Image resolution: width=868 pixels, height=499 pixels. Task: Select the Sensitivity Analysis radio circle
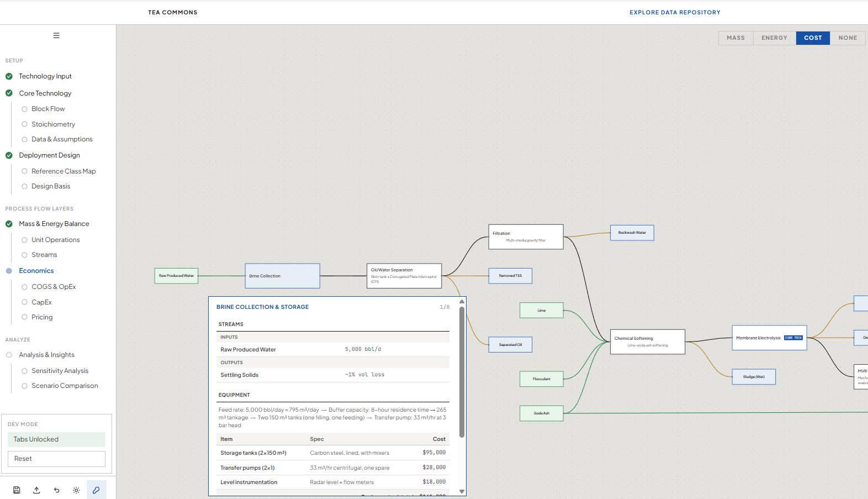[x=24, y=371]
